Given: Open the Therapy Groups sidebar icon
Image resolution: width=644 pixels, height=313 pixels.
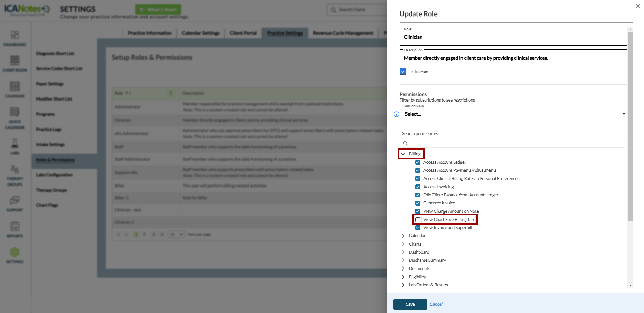Looking at the screenshot, I should click(x=15, y=170).
